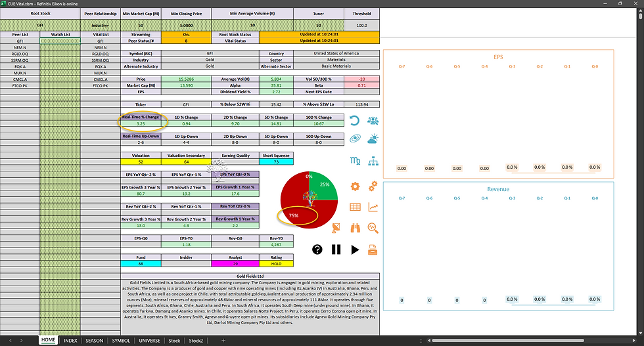Click the tree logo at the pie chart center
The height and width of the screenshot is (346, 644).
tap(310, 199)
